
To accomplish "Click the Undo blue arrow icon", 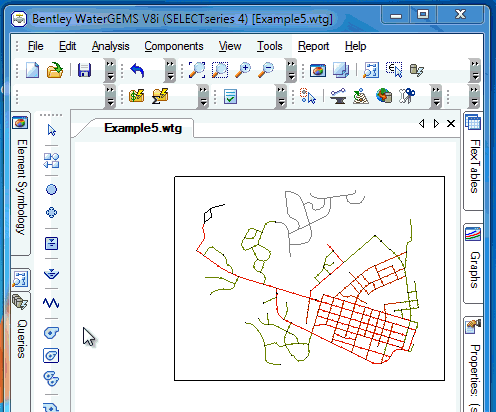I will pos(137,70).
